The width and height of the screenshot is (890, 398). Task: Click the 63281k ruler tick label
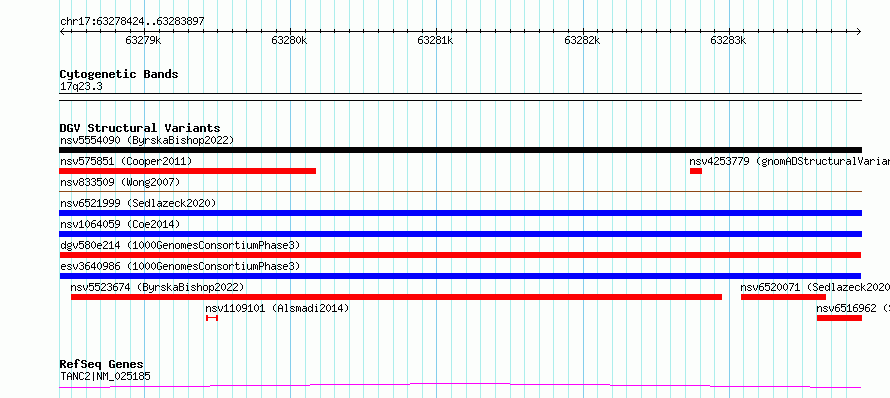[435, 40]
